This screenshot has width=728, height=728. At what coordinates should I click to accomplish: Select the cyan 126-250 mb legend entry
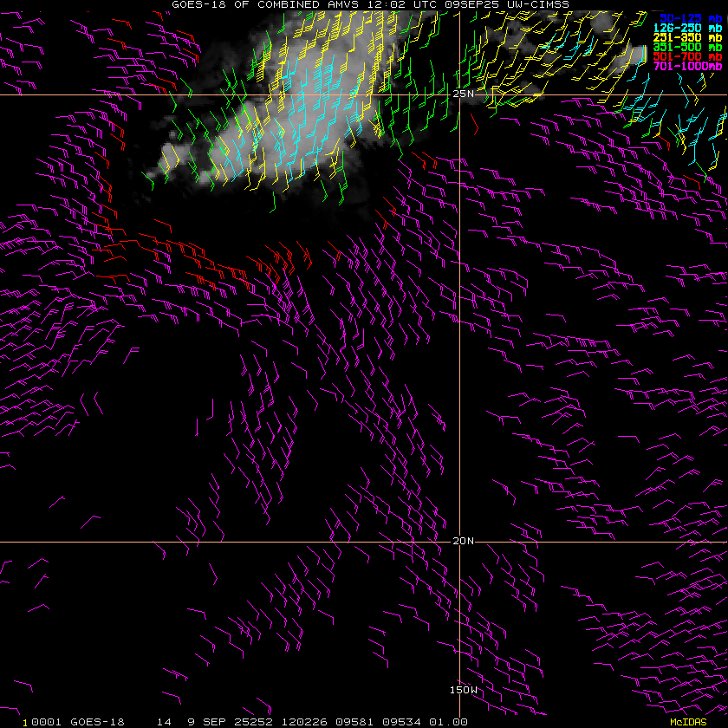coord(687,29)
